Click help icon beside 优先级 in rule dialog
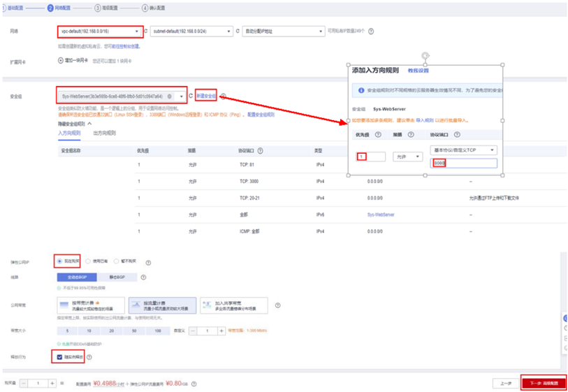The height and width of the screenshot is (392, 568). [x=378, y=134]
